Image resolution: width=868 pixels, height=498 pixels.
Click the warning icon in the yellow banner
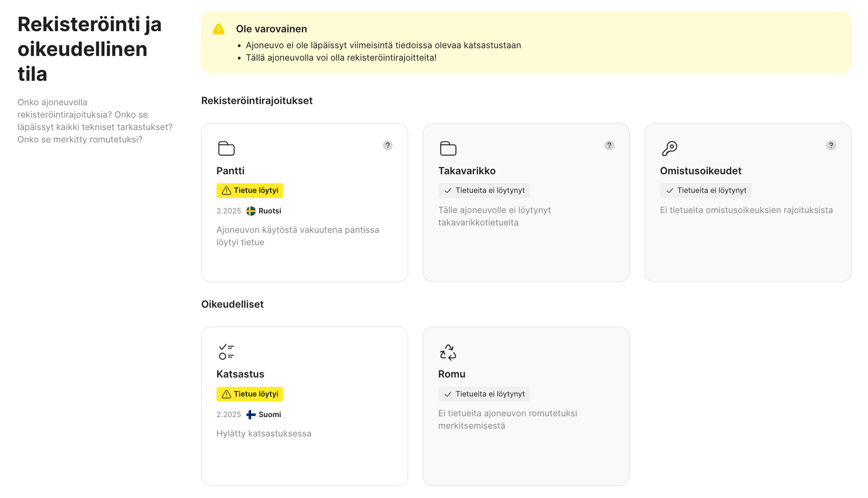218,29
